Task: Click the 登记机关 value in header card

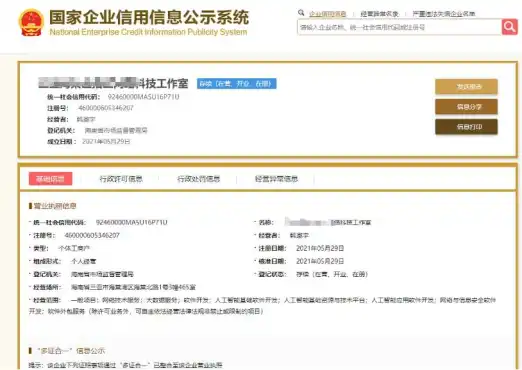Action: (116, 130)
